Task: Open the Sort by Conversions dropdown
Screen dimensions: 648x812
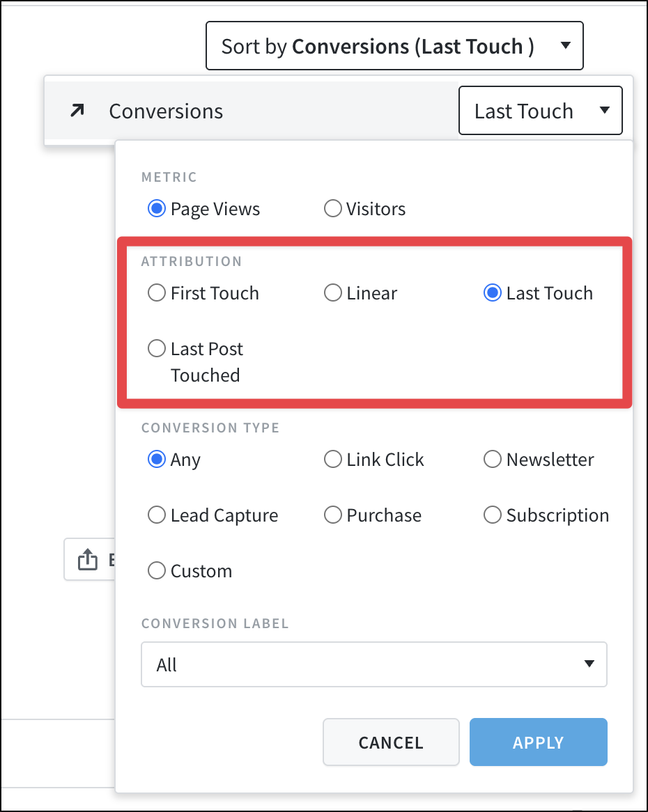Action: 394,45
